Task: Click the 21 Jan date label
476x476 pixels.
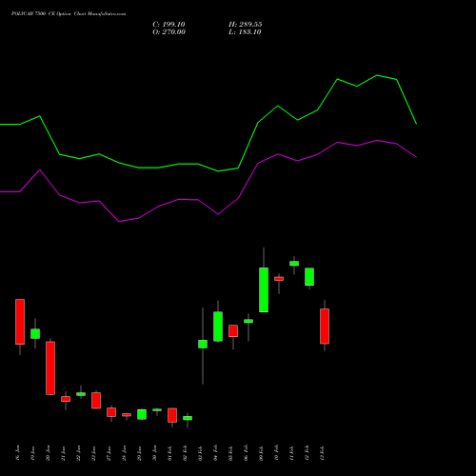Action: coord(63,453)
